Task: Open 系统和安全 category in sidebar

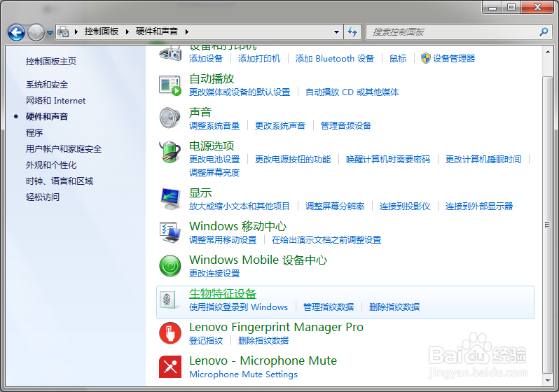Action: pyautogui.click(x=47, y=85)
